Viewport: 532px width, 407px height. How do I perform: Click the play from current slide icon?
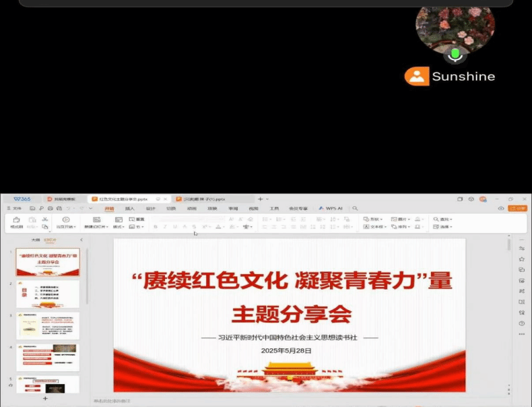click(66, 220)
